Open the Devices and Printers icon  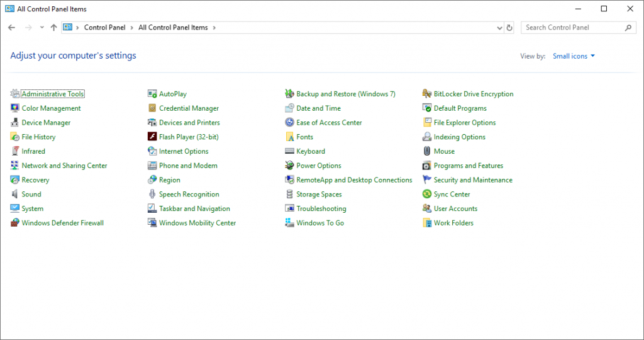coord(152,123)
